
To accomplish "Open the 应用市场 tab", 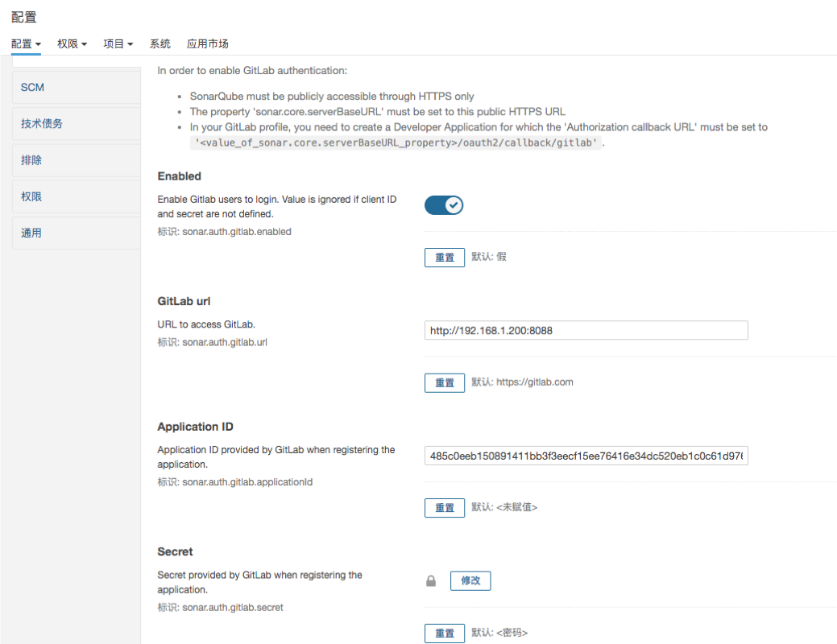I will point(208,43).
